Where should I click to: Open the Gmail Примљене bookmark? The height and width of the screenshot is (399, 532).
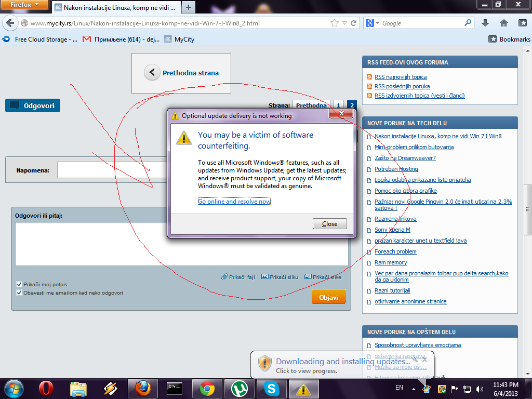[x=121, y=39]
